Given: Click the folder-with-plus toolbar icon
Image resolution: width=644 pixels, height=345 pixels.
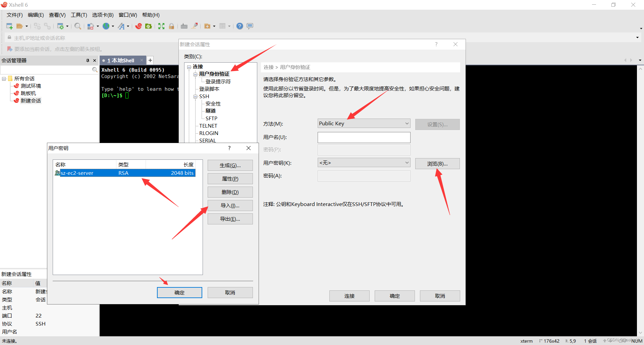Looking at the screenshot, I should (207, 26).
